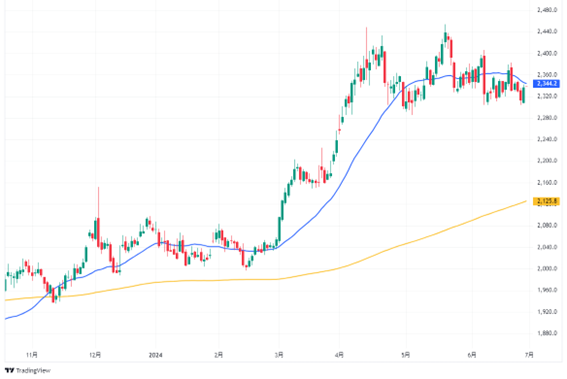
Task: Click the 2,280.0 price axis label
Action: (547, 118)
